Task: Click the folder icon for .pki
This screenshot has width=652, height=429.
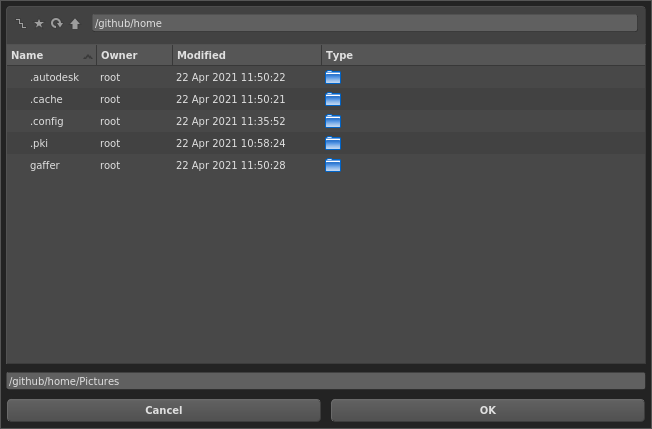Action: [x=333, y=143]
